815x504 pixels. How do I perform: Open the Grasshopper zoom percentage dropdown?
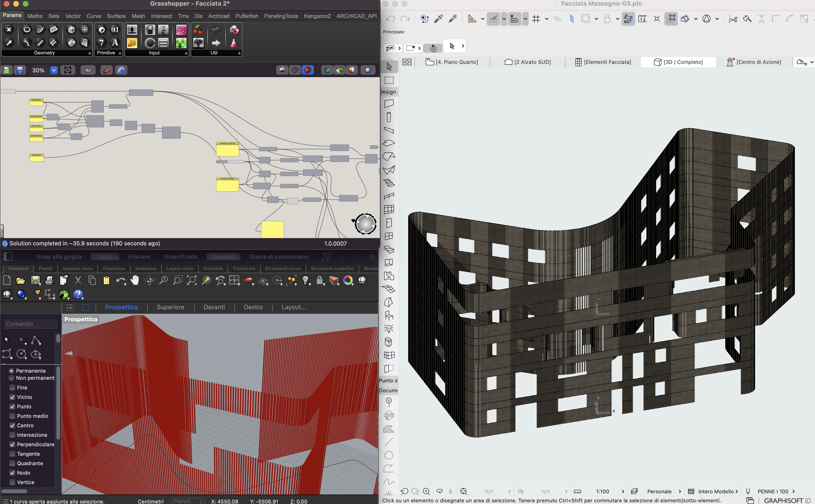[x=54, y=70]
